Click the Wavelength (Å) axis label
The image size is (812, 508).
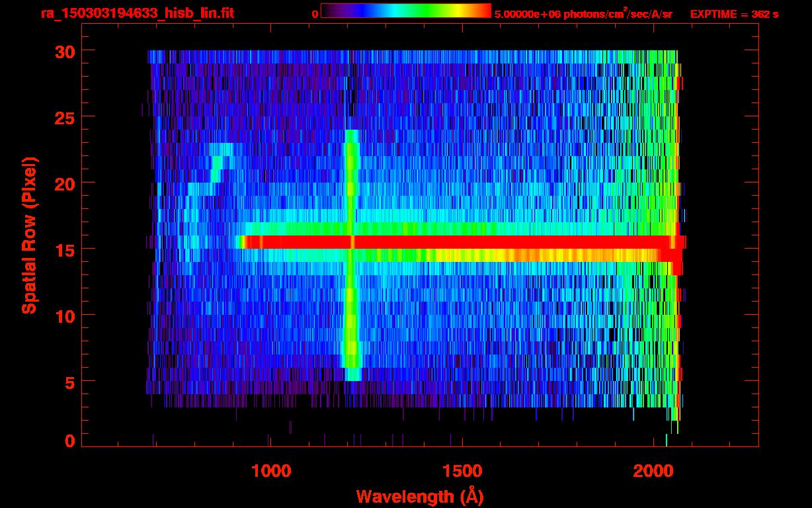tap(421, 496)
